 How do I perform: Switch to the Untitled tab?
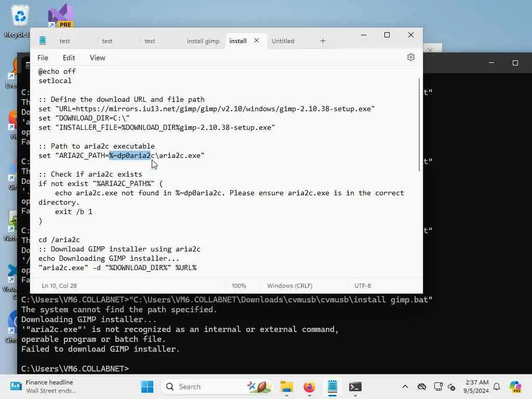coord(283,41)
